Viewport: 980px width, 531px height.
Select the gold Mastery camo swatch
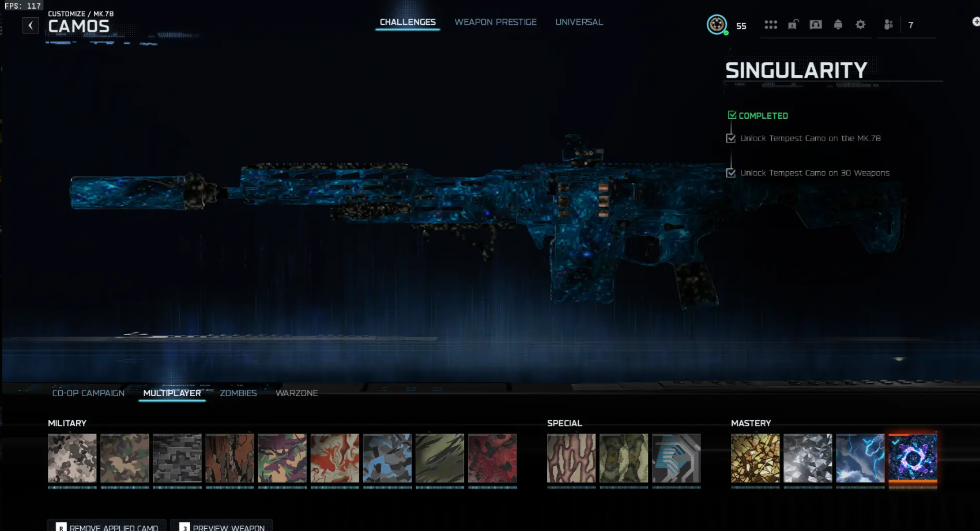click(x=755, y=458)
